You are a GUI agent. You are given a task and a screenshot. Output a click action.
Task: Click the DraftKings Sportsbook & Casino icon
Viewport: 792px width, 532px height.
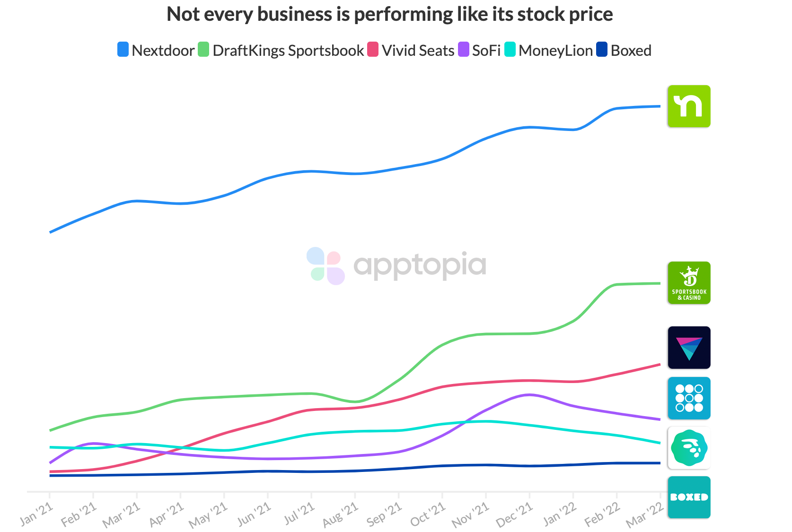689,283
